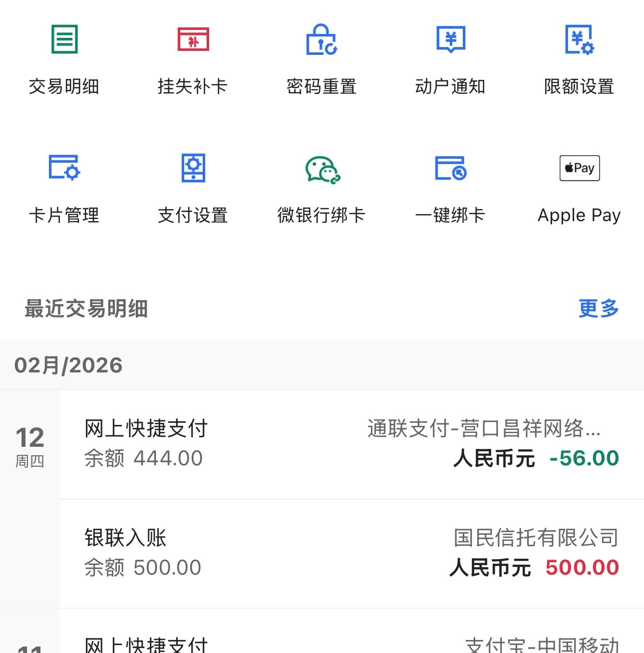Tap 更多 to view more transactions
Viewport: 644px width, 653px height.
click(598, 309)
